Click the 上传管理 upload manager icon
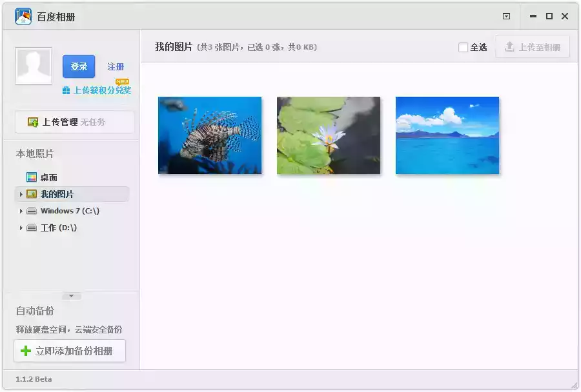Viewport: 581px width, 392px height. [x=32, y=121]
